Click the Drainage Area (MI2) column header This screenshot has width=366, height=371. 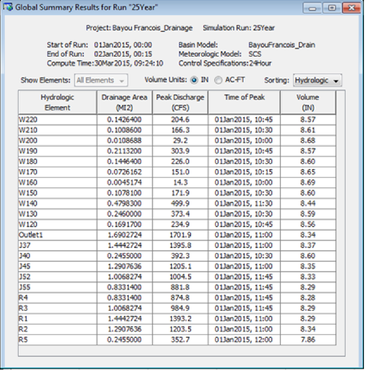pos(124,102)
